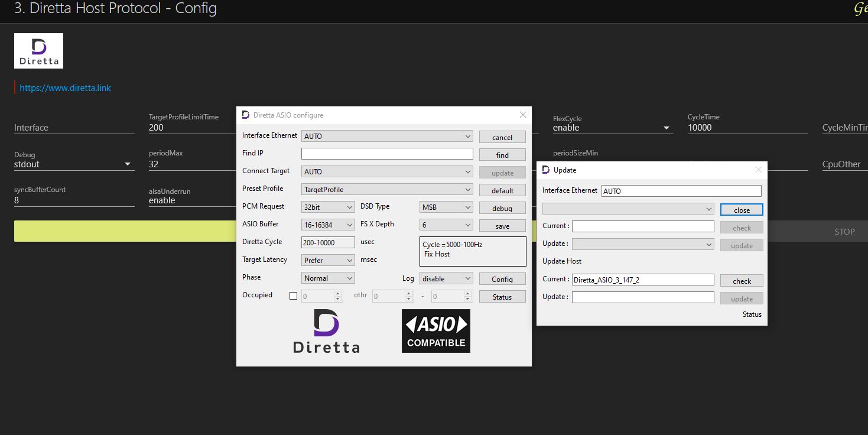The image size is (868, 435).
Task: Open the Debug stdout dropdown on the page
Action: point(74,164)
